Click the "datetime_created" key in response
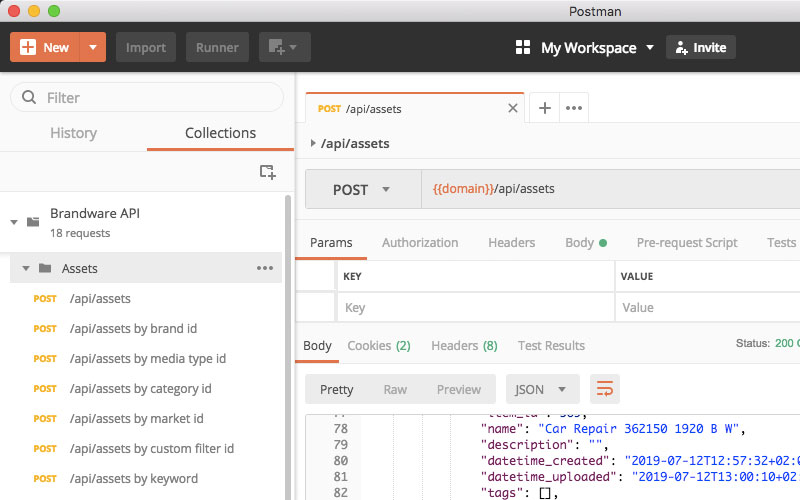Viewport: 800px width, 500px height. coord(548,461)
